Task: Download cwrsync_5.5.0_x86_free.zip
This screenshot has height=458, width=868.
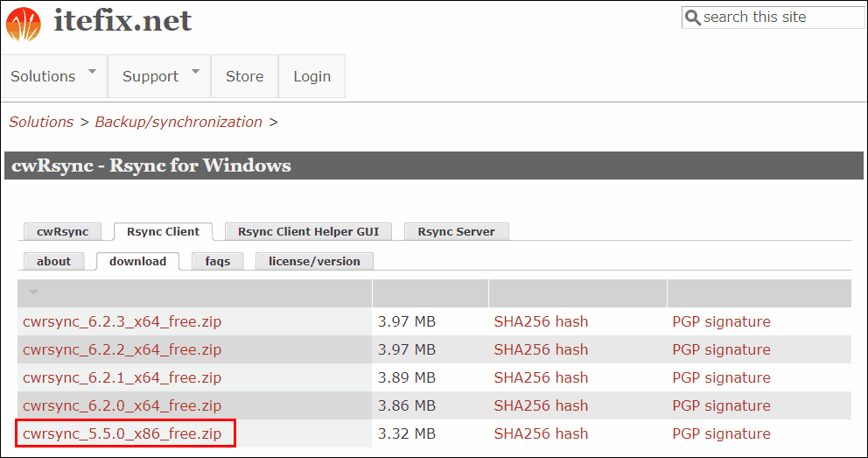Action: click(122, 433)
